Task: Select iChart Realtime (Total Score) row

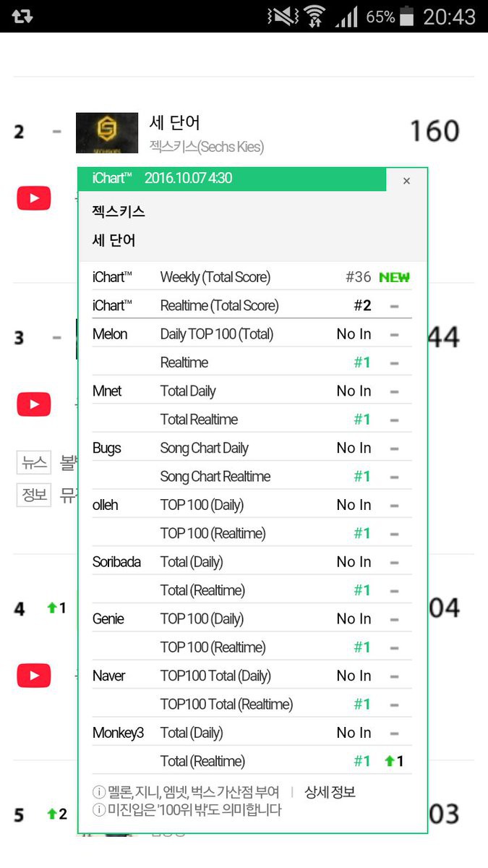Action: pos(252,305)
